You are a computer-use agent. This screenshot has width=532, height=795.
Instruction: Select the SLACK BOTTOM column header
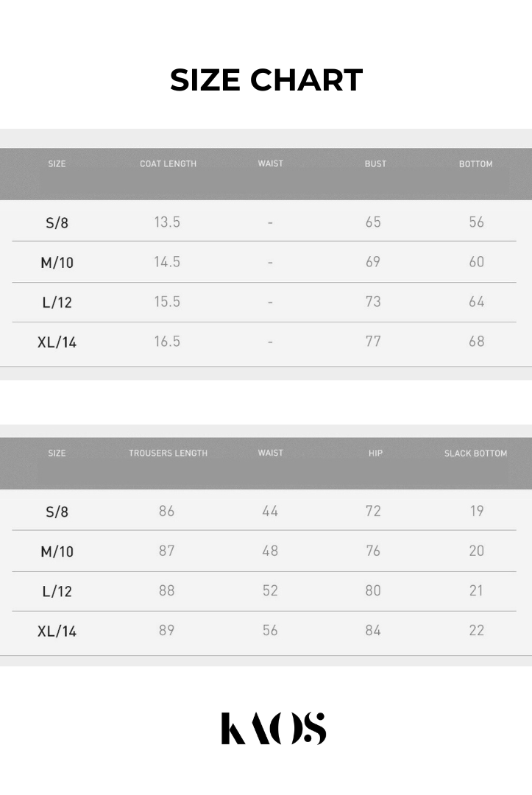pyautogui.click(x=475, y=453)
